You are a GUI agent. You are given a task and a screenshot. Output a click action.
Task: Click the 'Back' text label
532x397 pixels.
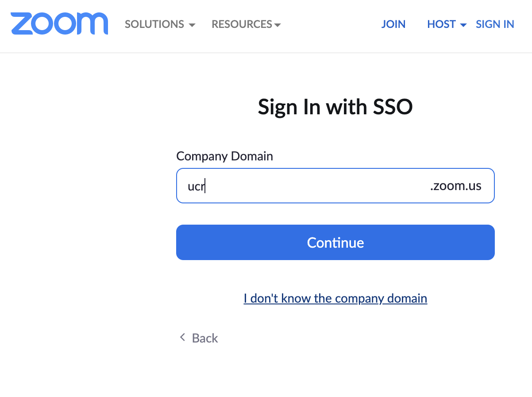click(205, 338)
